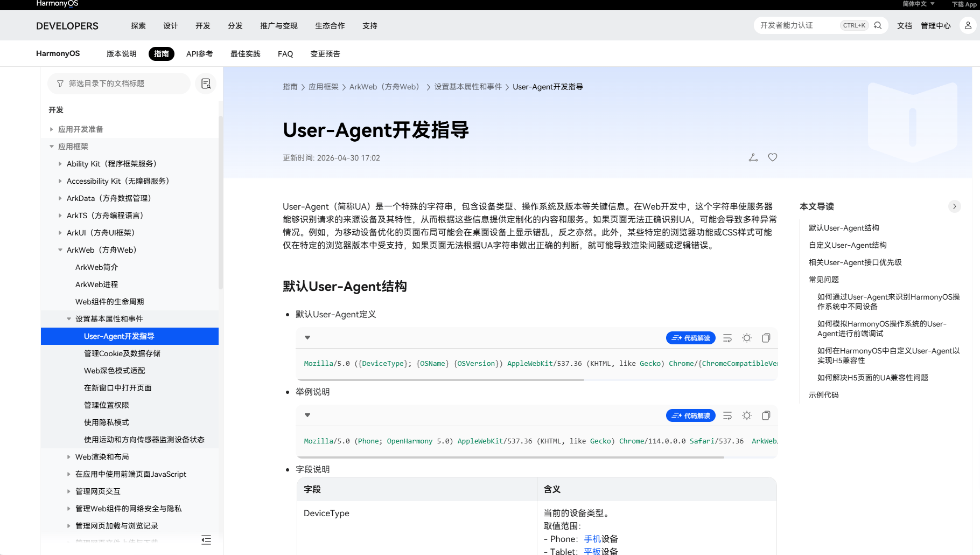Click first code block horizontal scrollbar
Screen dimensions: 980x555
click(440, 380)
